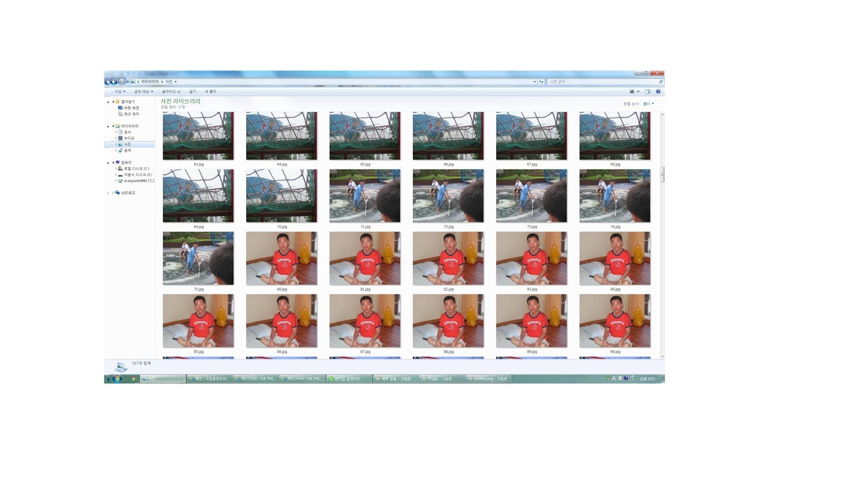Open the 구성 organize menu
The height and width of the screenshot is (488, 868).
click(x=120, y=92)
